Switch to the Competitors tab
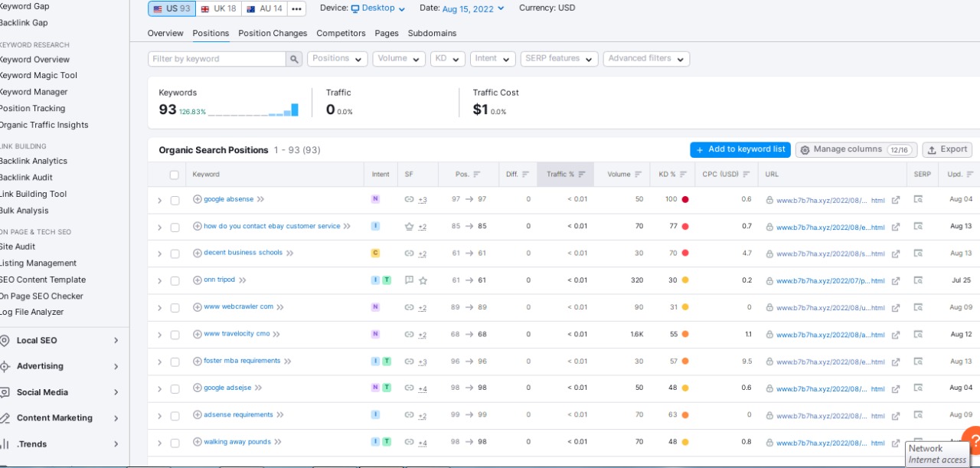The height and width of the screenshot is (468, 980). (341, 34)
